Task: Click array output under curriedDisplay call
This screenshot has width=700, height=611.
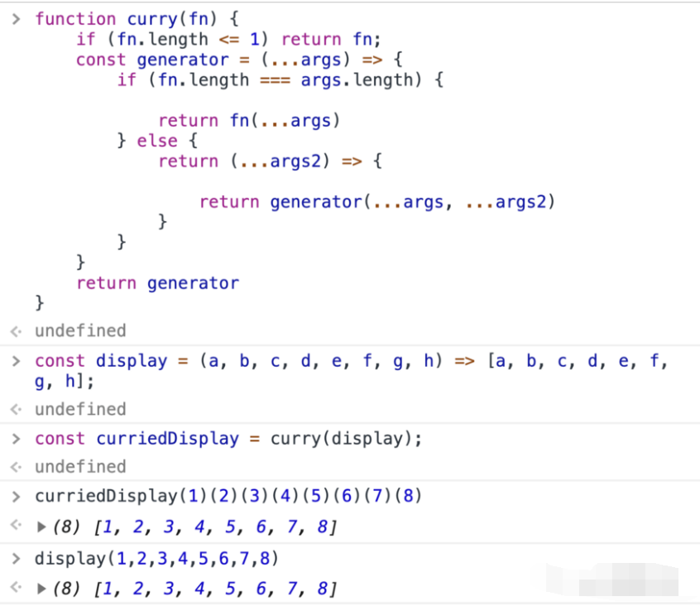Action: click(194, 527)
